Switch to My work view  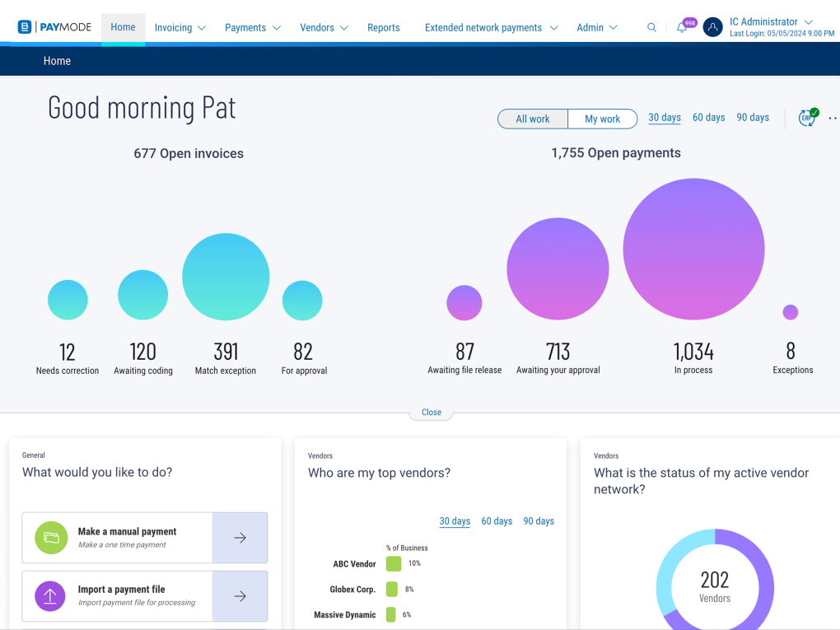tap(602, 119)
